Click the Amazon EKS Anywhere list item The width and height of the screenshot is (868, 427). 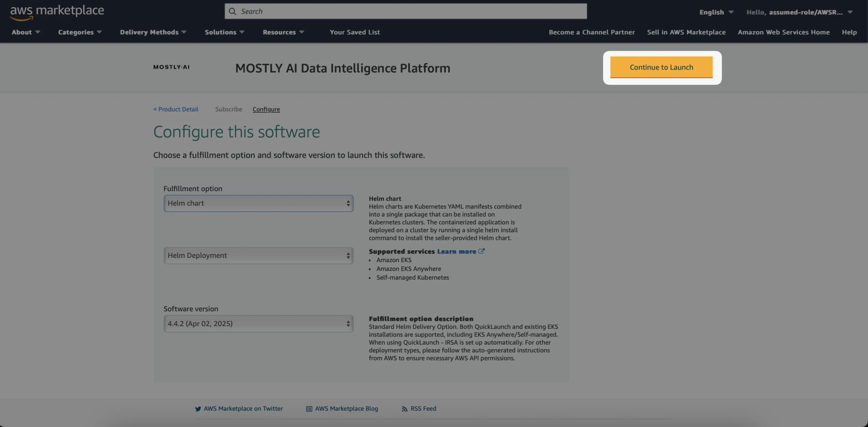pos(409,269)
